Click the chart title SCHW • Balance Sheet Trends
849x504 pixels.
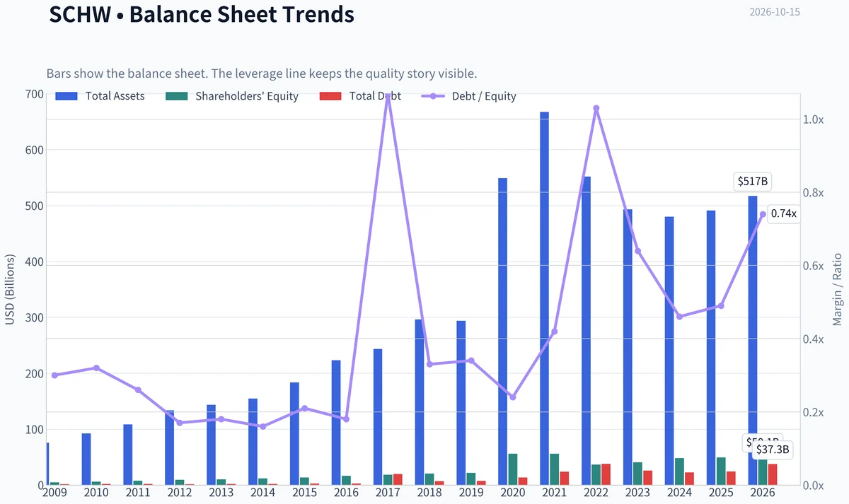(202, 13)
